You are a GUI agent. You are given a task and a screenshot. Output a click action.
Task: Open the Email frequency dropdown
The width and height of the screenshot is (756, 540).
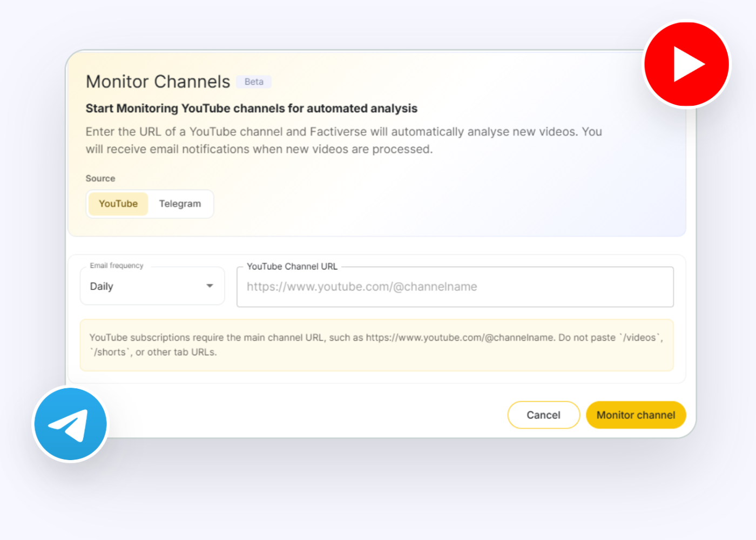click(152, 286)
